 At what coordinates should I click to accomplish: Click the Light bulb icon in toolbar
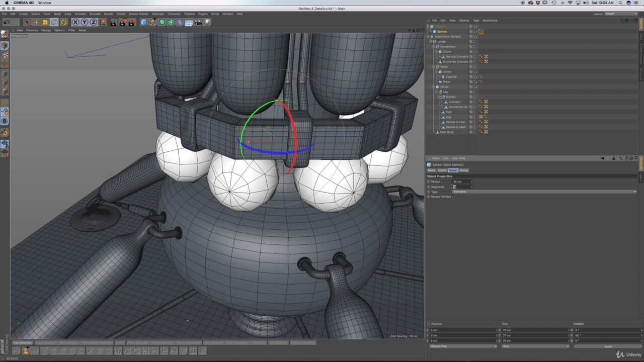pyautogui.click(x=207, y=22)
